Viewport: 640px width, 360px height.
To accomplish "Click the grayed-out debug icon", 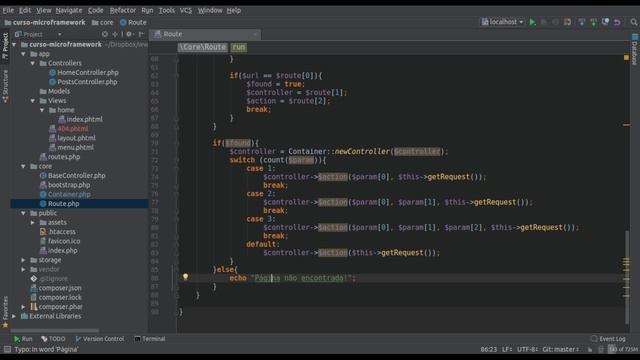I will pos(544,22).
